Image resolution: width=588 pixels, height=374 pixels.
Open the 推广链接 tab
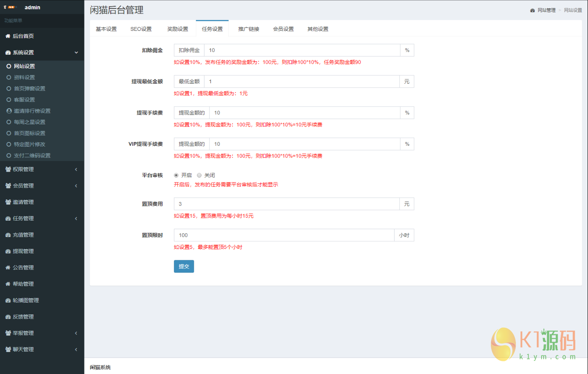tap(249, 29)
